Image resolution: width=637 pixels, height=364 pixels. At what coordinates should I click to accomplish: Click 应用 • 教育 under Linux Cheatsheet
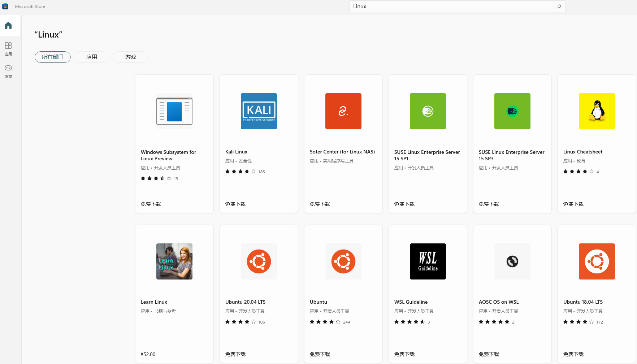(x=574, y=161)
